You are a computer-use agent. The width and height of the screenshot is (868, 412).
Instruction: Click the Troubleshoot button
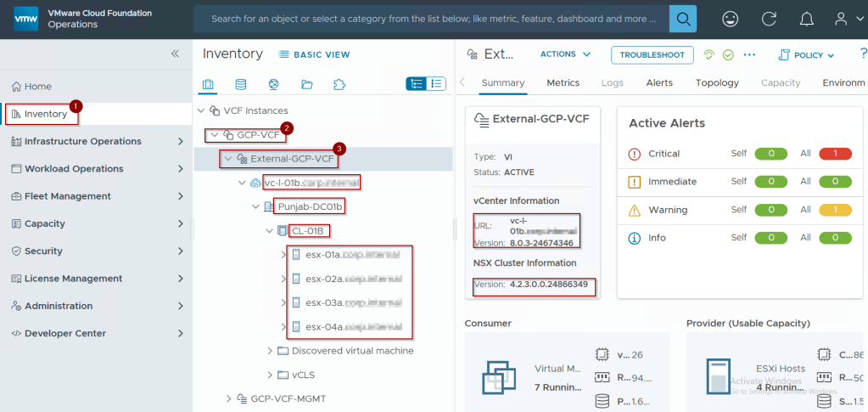coord(652,54)
